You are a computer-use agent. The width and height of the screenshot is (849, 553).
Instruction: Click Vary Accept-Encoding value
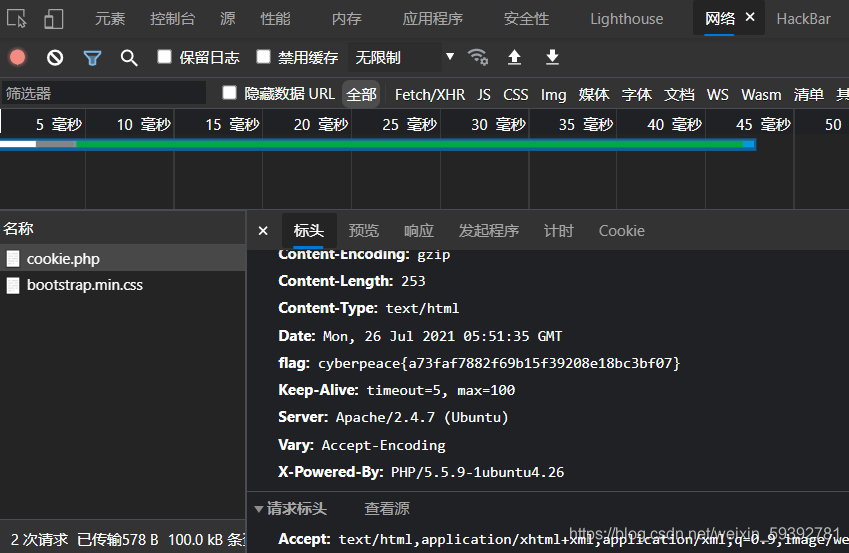383,445
